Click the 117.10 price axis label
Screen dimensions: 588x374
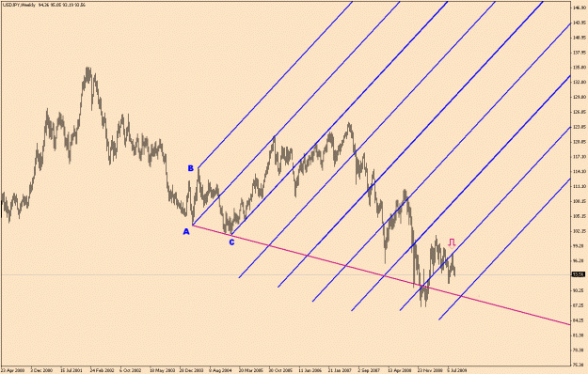click(x=580, y=157)
